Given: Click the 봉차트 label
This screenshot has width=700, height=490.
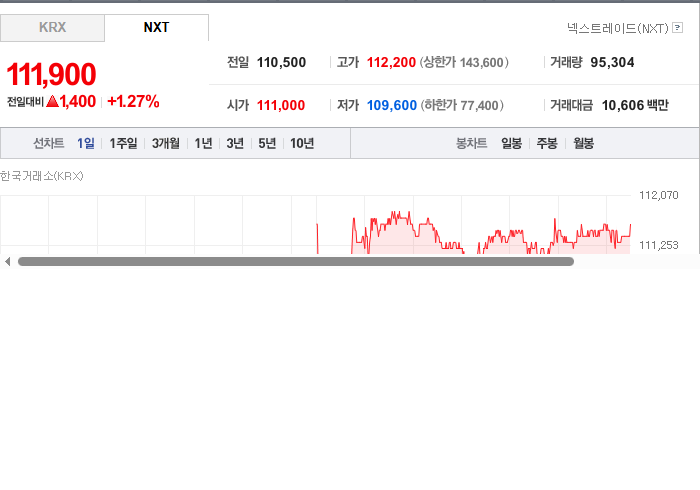Looking at the screenshot, I should pos(471,143).
